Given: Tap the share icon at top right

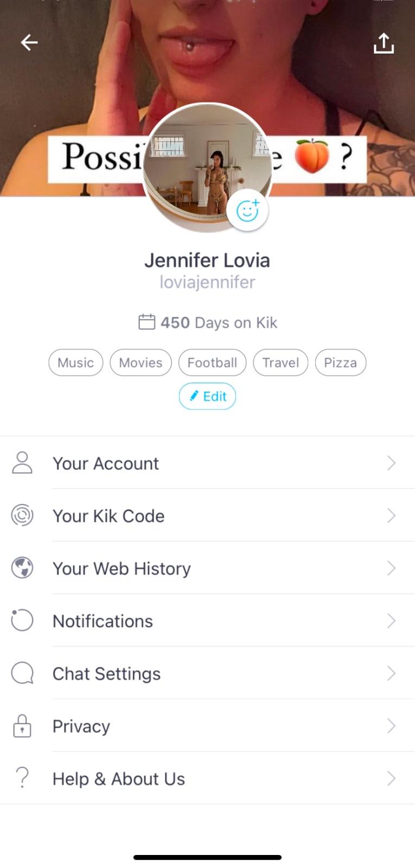Looking at the screenshot, I should point(384,43).
